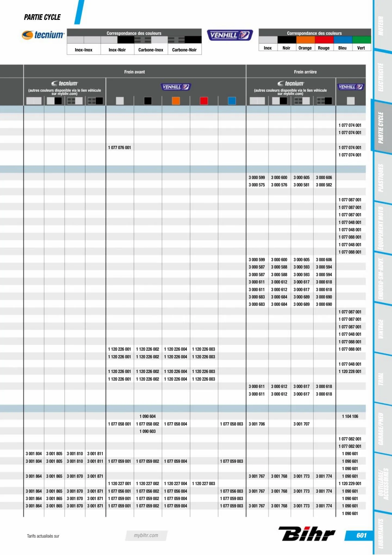Click part number 1 120 228 001
The height and width of the screenshot is (555, 392).
click(x=350, y=371)
